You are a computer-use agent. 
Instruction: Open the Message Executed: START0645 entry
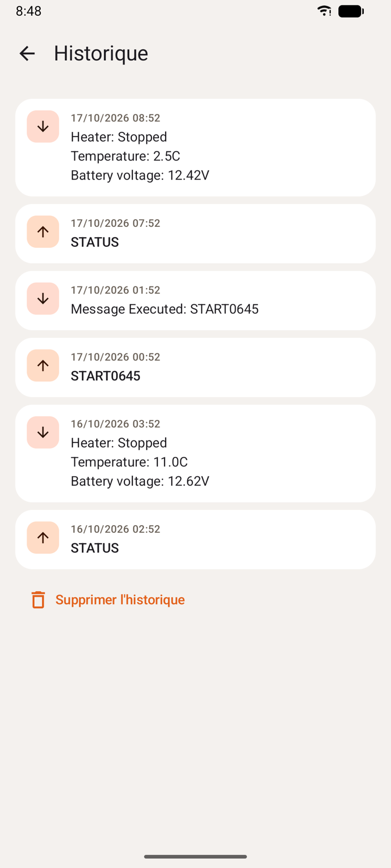coord(195,301)
